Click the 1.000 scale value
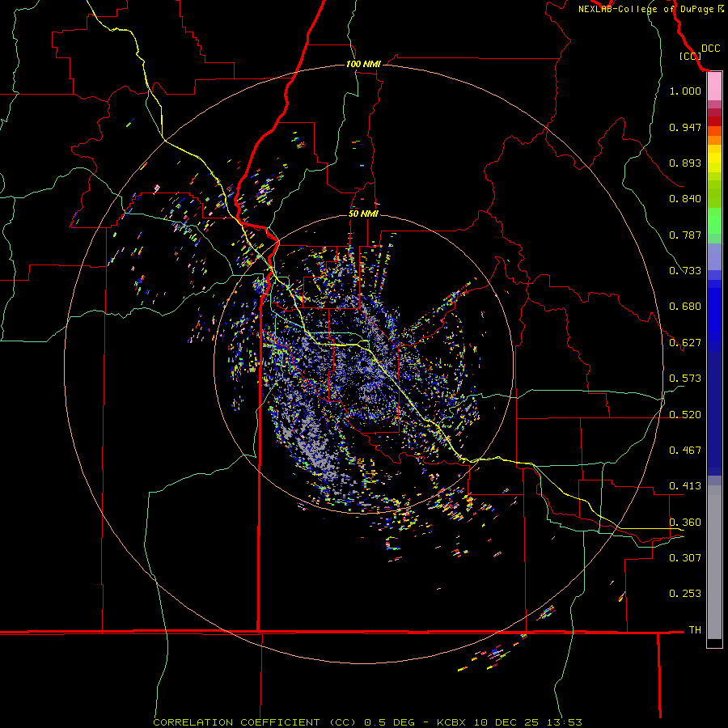This screenshot has height=728, width=728. point(685,91)
